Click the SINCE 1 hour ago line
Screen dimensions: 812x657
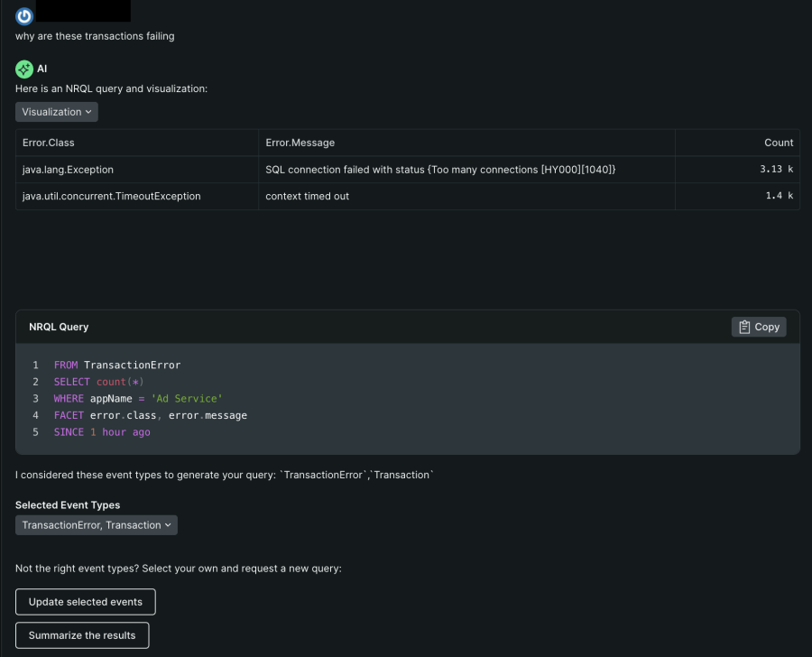[102, 432]
